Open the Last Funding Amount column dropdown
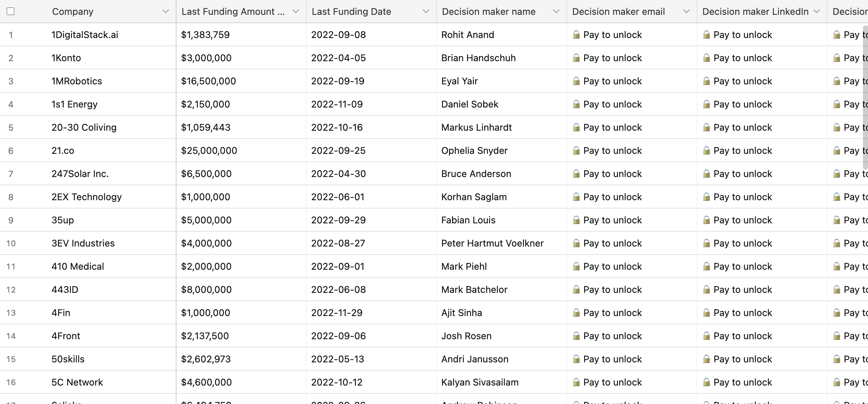The image size is (868, 404). click(x=296, y=12)
